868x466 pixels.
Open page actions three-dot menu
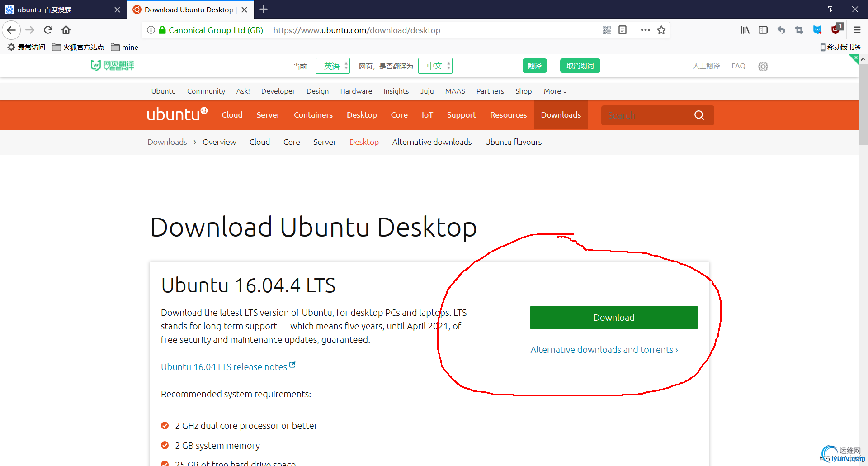[646, 30]
